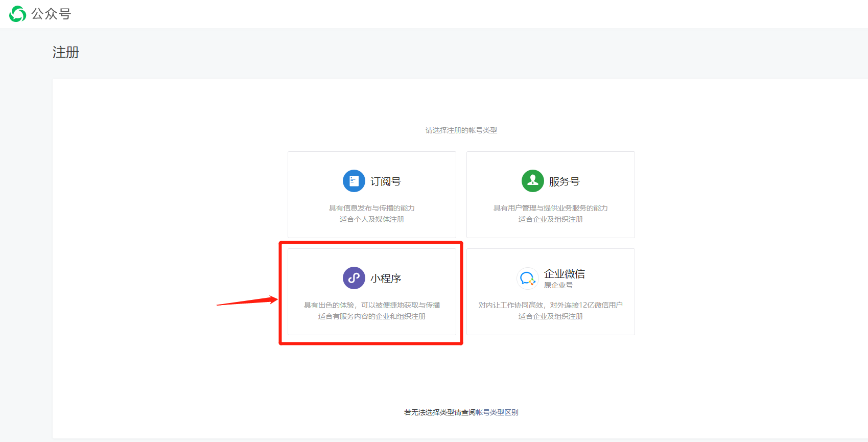Viewport: 868px width, 442px height.
Task: Click the 注册 page heading
Action: (66, 52)
